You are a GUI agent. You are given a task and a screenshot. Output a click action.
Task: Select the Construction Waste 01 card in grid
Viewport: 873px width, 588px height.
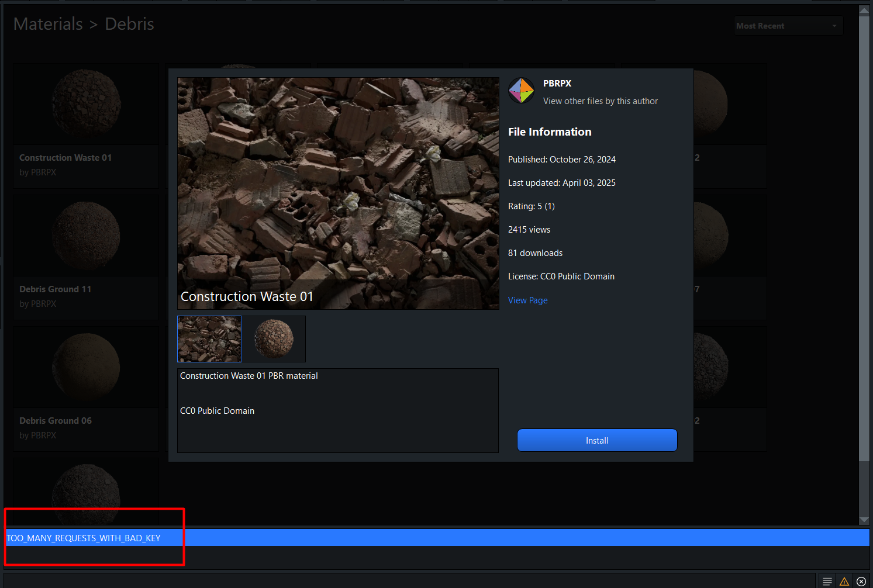86,126
